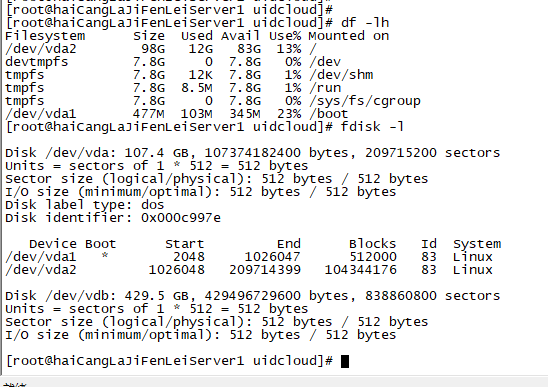Click the status bar text at bottom left
Viewport: 548px width, 387px height.
coord(15,385)
